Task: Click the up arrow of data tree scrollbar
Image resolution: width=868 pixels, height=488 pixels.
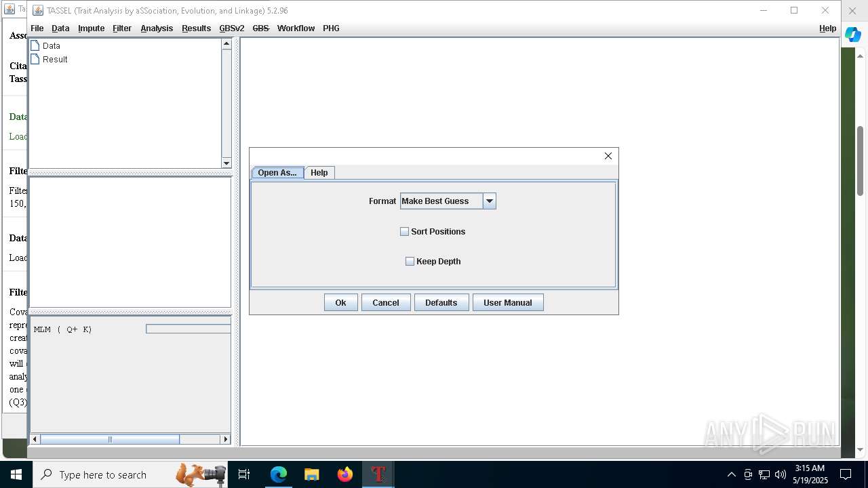Action: tap(226, 43)
